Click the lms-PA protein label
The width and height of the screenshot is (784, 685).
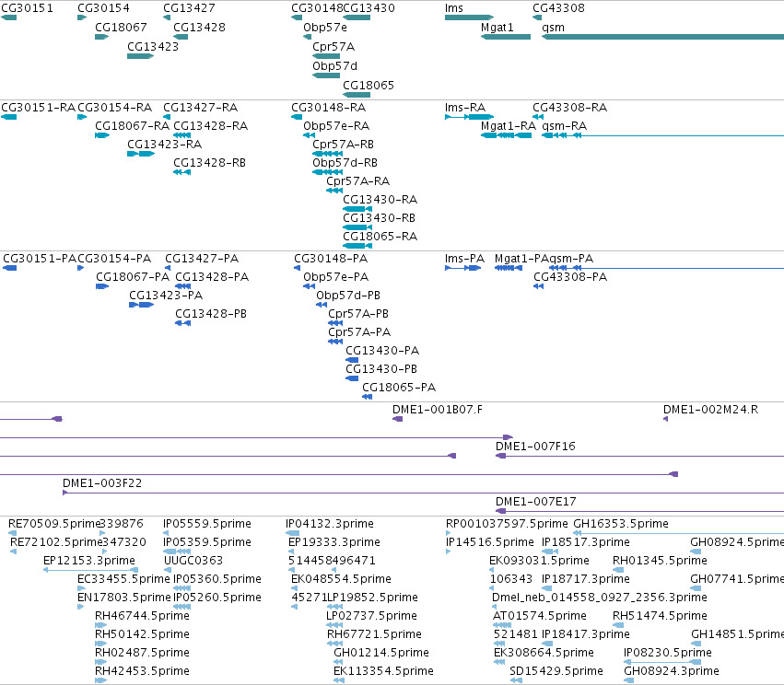tap(464, 259)
